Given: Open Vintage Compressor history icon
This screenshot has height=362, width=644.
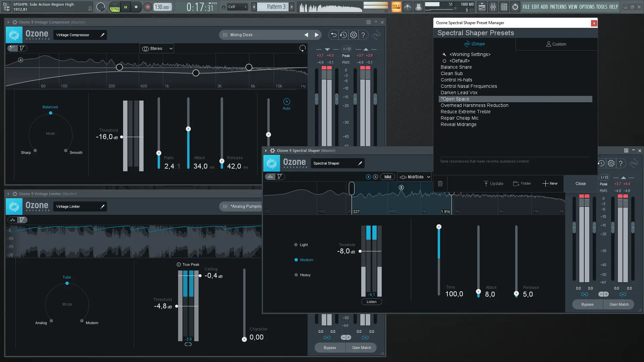Looking at the screenshot, I should [343, 35].
